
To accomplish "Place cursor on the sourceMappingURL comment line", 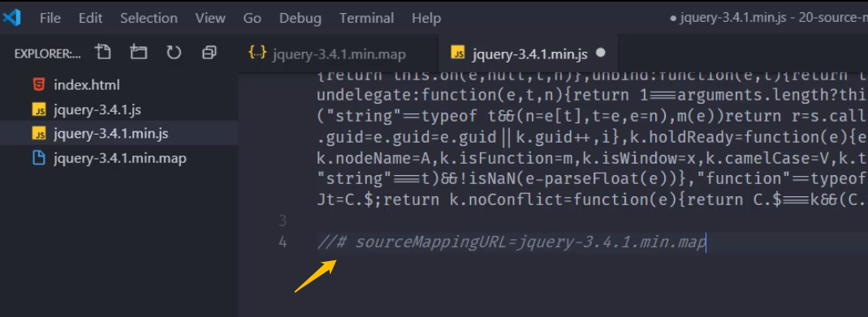I will click(x=512, y=242).
